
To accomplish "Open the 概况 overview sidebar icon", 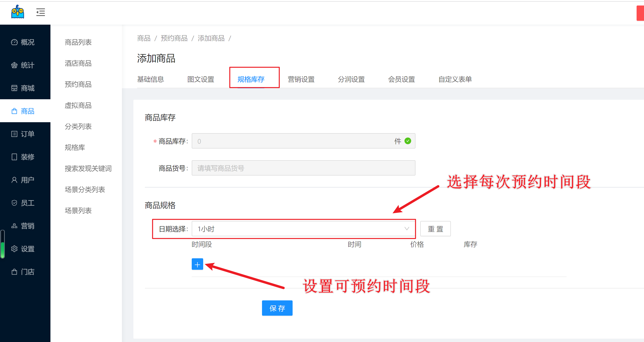I will [x=14, y=42].
